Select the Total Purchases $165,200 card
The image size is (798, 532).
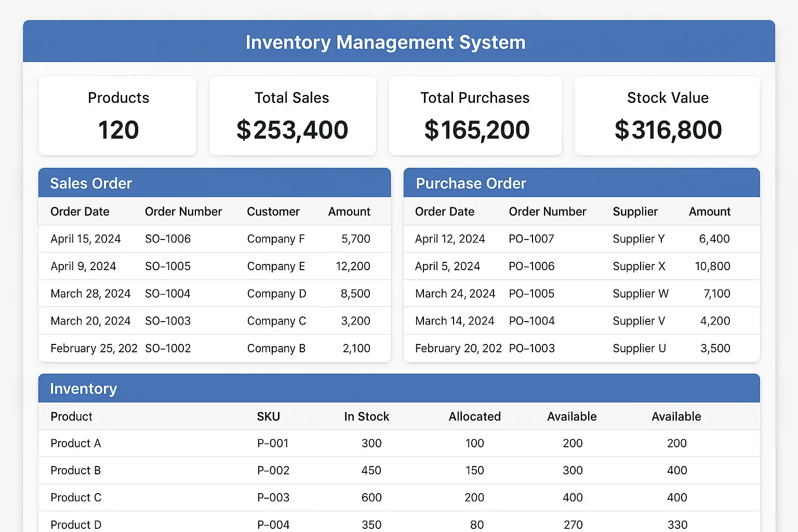pos(475,116)
